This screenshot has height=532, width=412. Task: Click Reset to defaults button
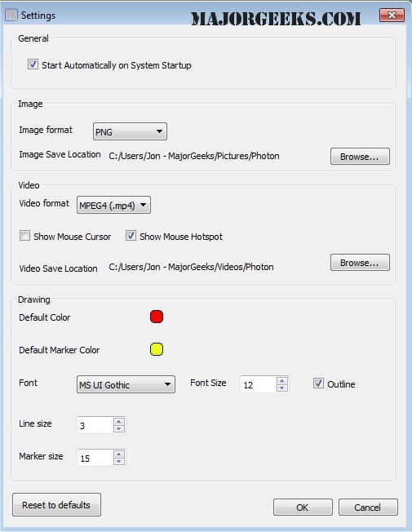point(56,505)
